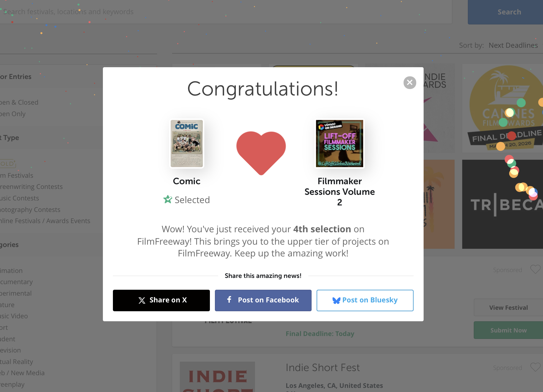Open Indie Short Fest title link
This screenshot has height=392, width=543.
pyautogui.click(x=322, y=368)
